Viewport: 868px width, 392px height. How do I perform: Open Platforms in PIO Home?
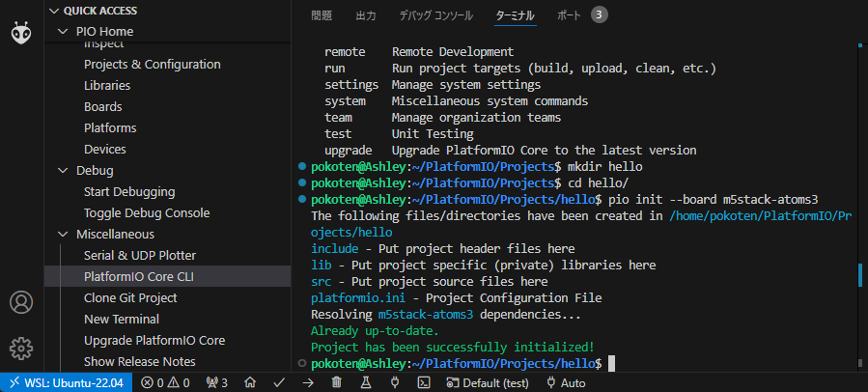110,127
